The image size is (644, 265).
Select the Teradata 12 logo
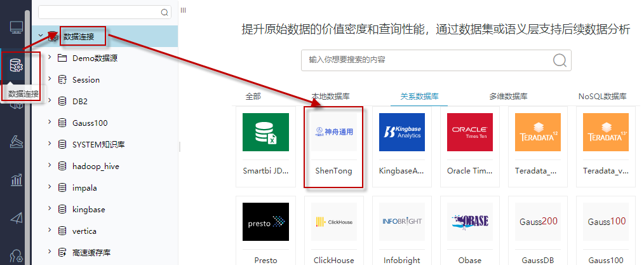pyautogui.click(x=538, y=132)
